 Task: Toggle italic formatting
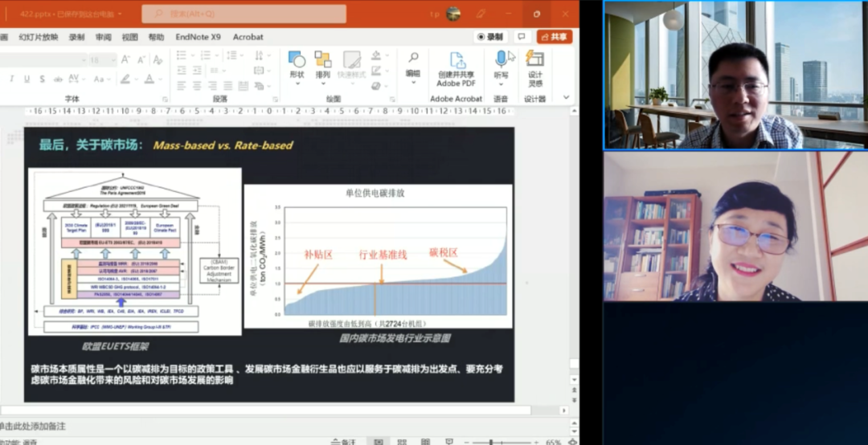point(11,80)
